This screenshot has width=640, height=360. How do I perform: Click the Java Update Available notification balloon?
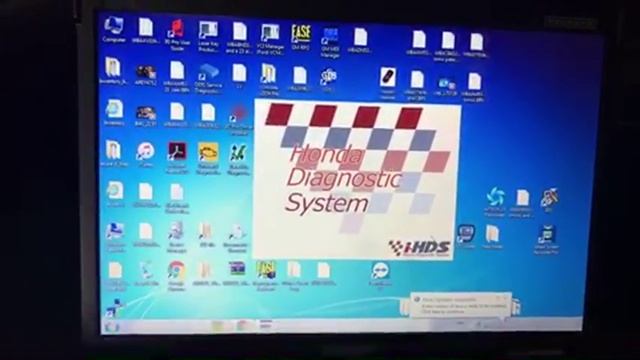point(460,305)
